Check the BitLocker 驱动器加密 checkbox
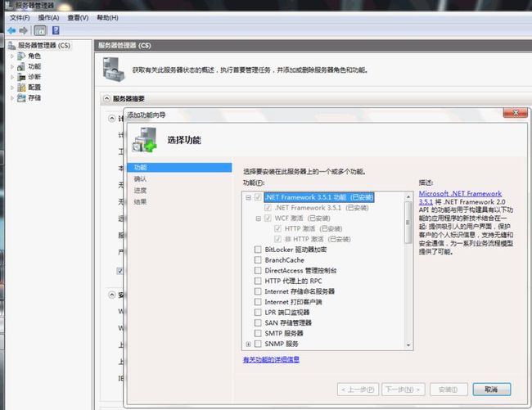This screenshot has width=532, height=410. pyautogui.click(x=258, y=250)
